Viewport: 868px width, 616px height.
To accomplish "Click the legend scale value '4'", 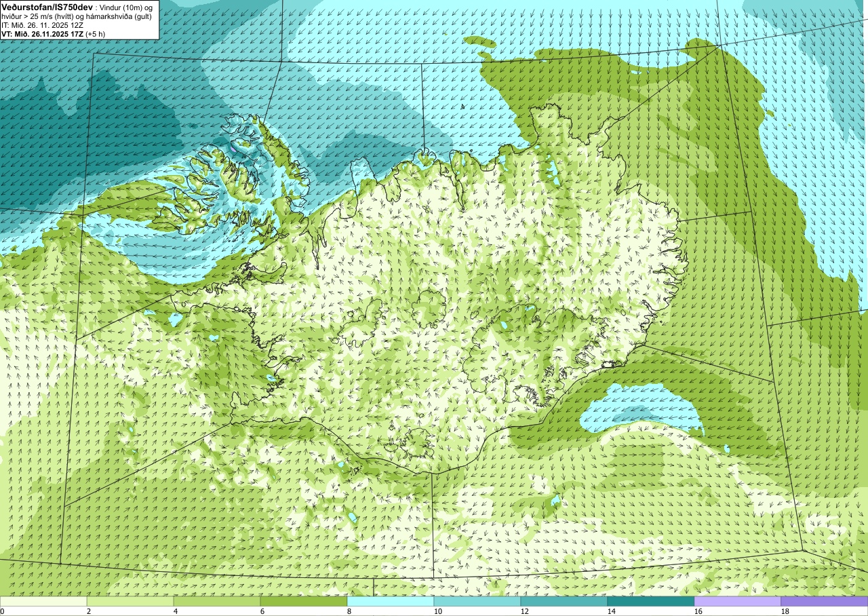I will 176,611.
